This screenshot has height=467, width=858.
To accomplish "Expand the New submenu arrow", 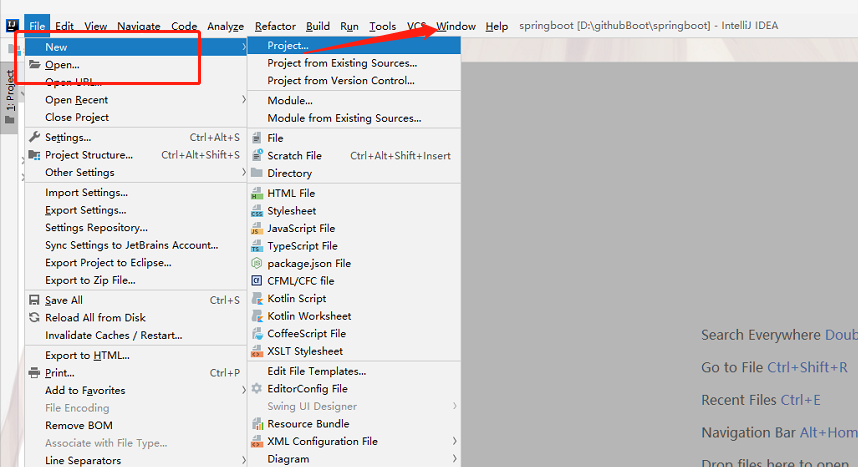I will click(244, 47).
